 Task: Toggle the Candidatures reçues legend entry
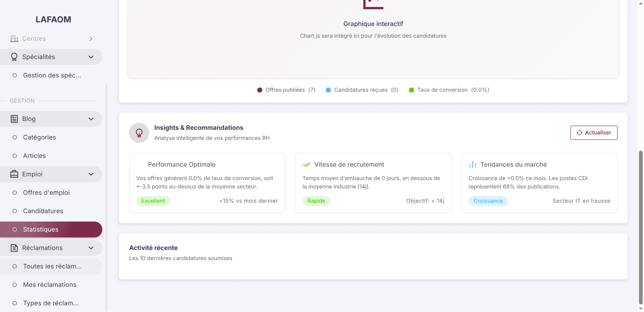tap(362, 90)
